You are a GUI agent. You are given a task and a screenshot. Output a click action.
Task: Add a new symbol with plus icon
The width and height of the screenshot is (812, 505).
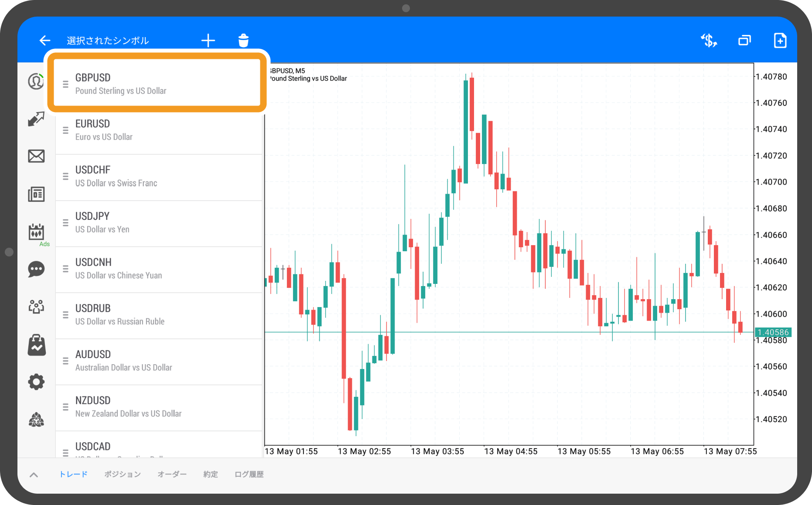coord(208,41)
